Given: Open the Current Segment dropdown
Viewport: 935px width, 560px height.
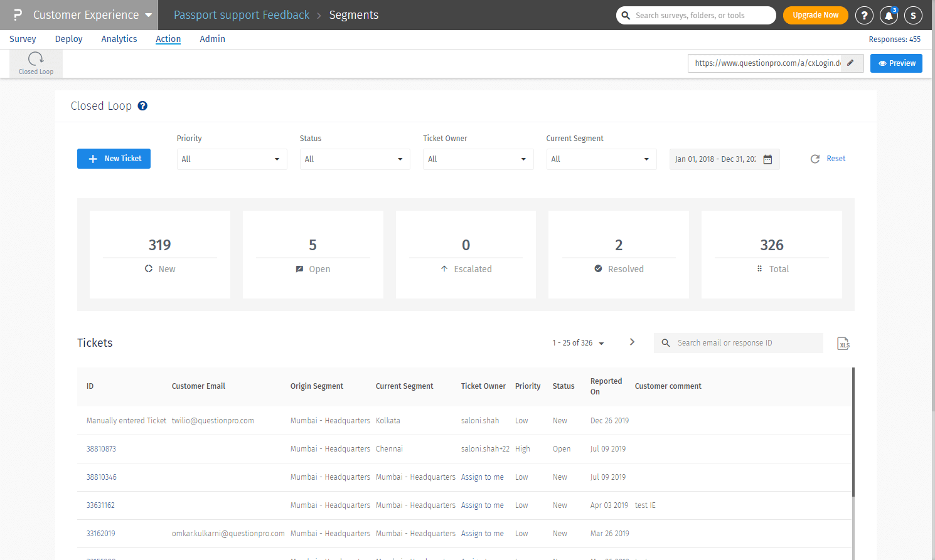Looking at the screenshot, I should 601,159.
